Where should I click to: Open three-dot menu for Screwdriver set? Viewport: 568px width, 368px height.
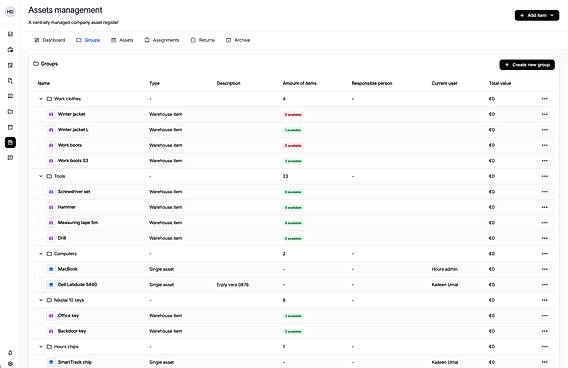point(544,192)
